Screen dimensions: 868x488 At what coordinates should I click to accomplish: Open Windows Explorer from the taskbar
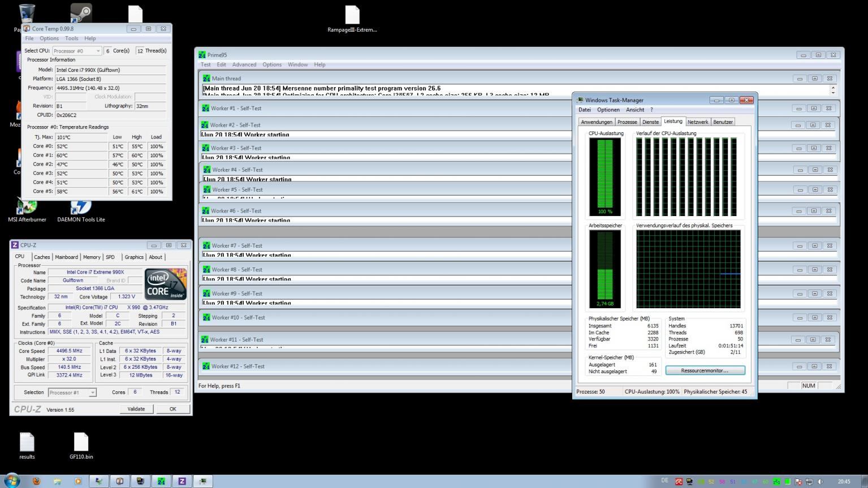pos(57,481)
